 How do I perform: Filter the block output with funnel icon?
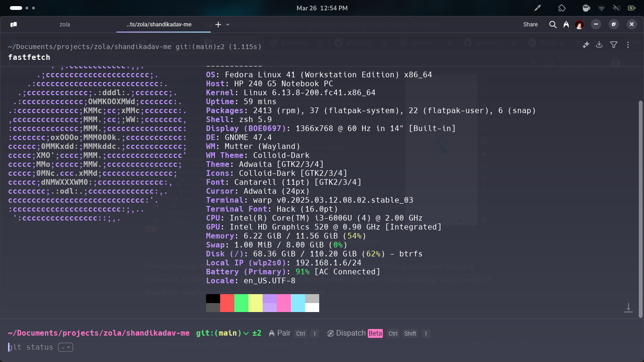click(x=613, y=45)
